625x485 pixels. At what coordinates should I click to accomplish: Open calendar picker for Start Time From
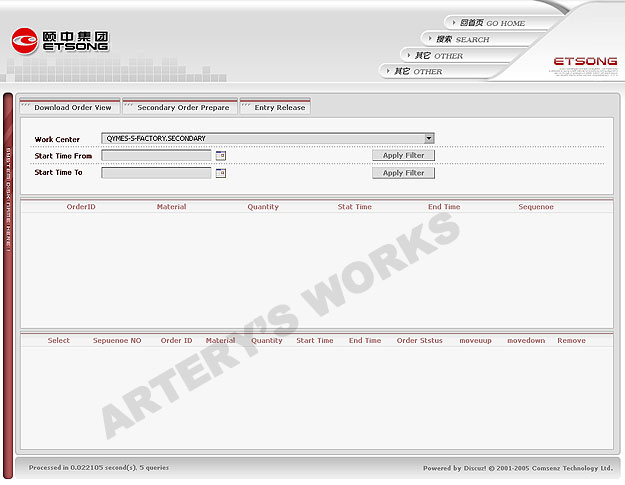click(x=221, y=156)
